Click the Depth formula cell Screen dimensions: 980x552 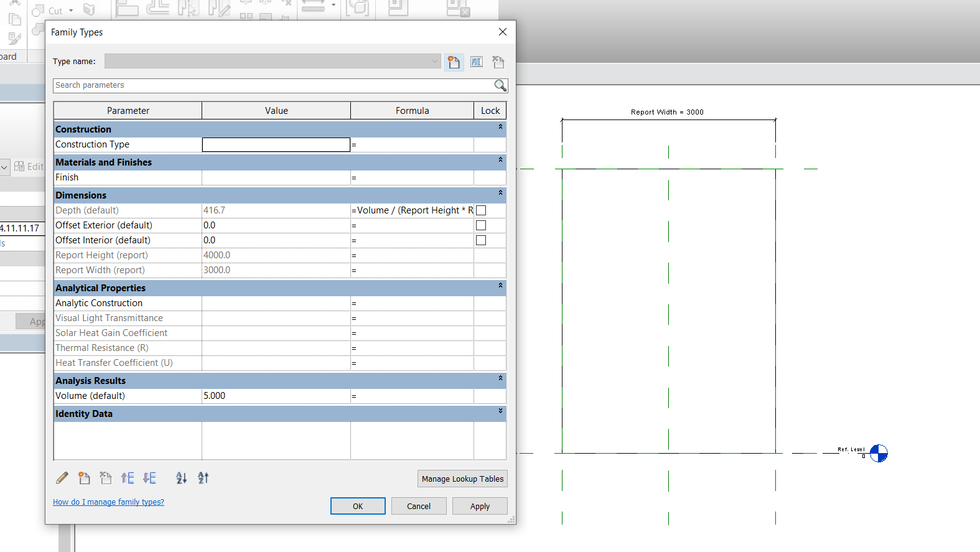coord(412,210)
